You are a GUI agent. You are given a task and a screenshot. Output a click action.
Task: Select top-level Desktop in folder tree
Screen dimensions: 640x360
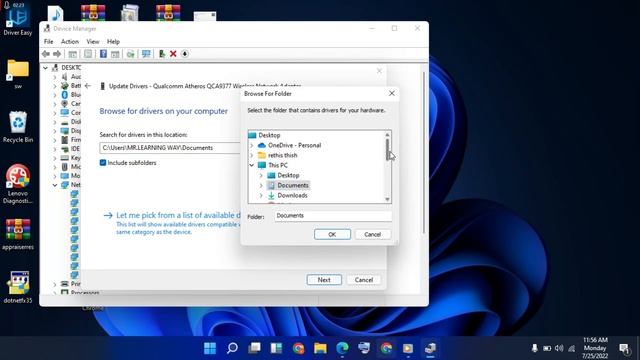(269, 135)
